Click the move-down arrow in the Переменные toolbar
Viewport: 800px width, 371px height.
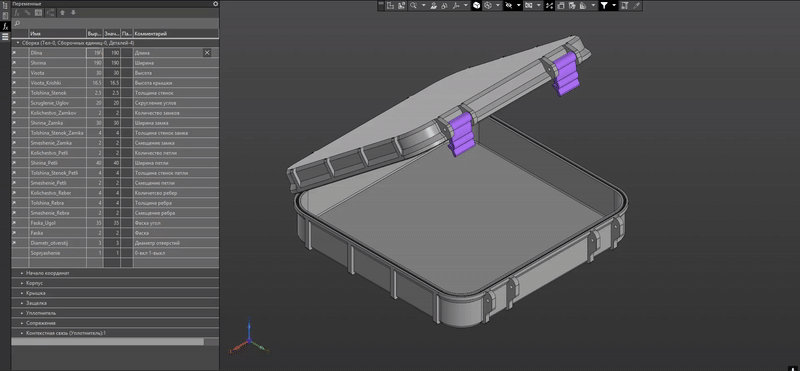point(73,13)
